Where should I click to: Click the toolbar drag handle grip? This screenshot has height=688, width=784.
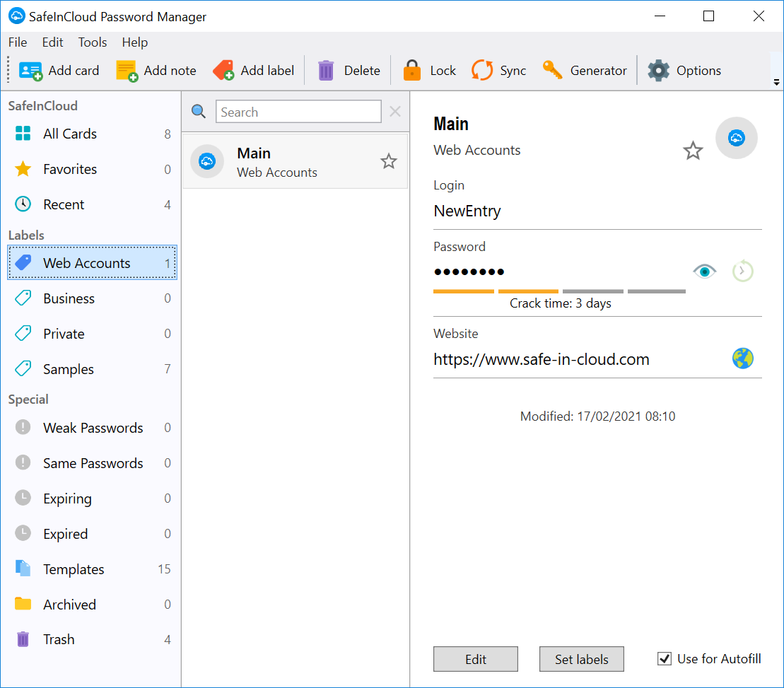click(x=8, y=69)
